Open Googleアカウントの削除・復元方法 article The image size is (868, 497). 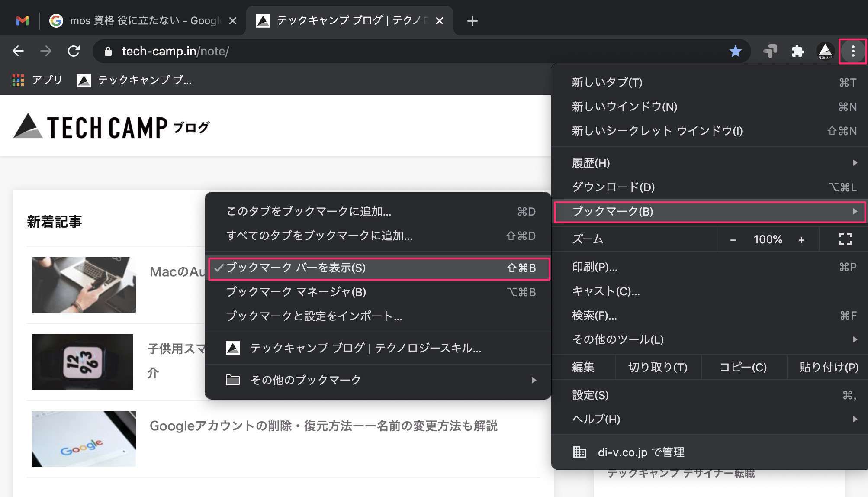(x=324, y=426)
